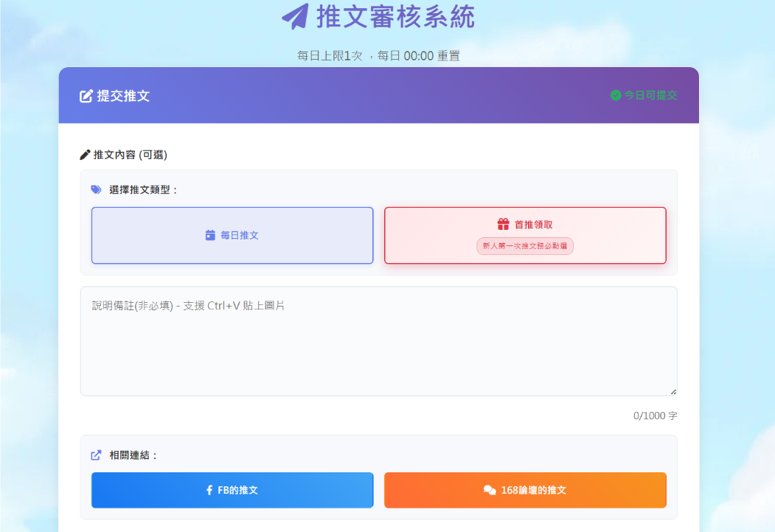775x532 pixels.
Task: Open the 168論壇的推文 link button
Action: point(526,490)
